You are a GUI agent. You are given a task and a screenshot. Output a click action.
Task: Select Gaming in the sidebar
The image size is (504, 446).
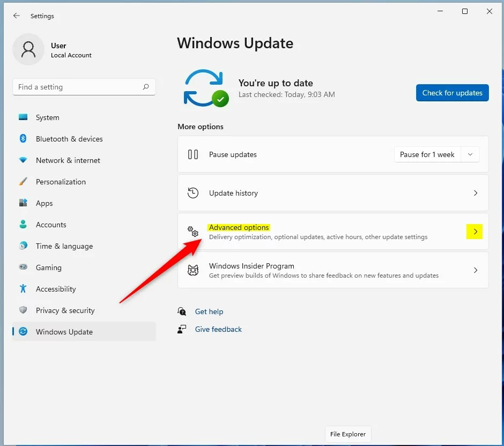coord(84,267)
